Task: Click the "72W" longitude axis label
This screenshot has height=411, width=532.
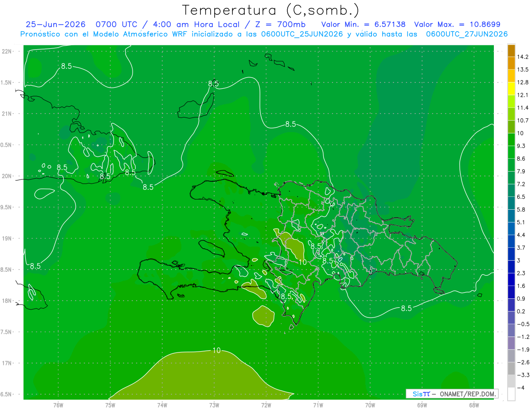Action: [266, 405]
